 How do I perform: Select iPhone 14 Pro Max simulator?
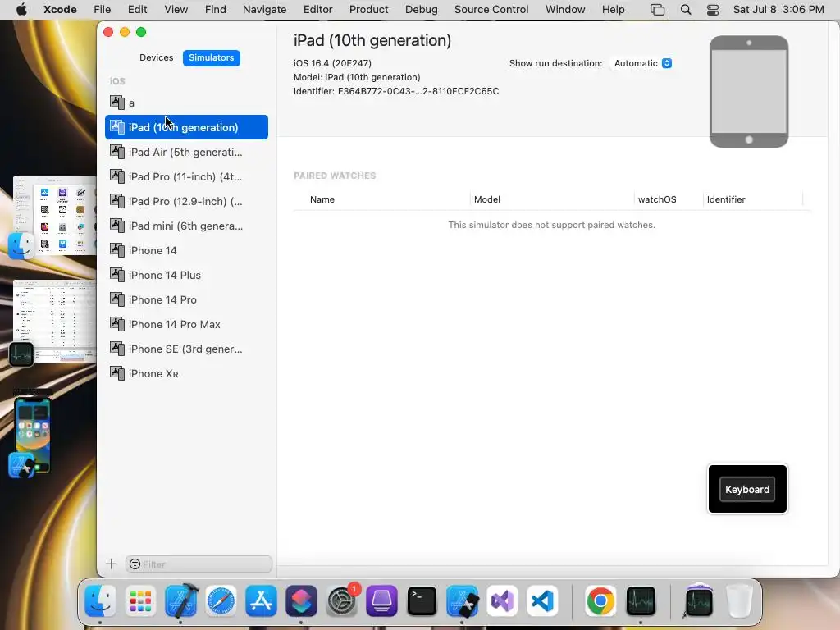186,324
